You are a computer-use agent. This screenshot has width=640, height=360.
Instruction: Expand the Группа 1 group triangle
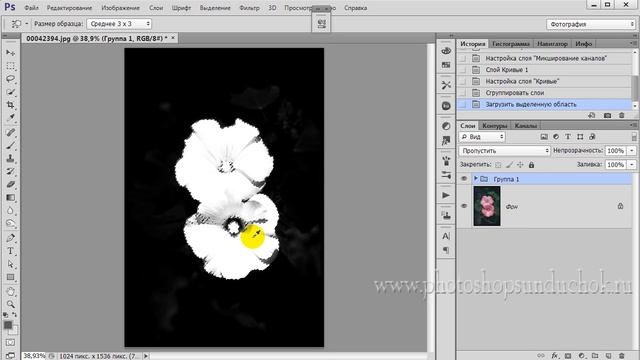476,179
